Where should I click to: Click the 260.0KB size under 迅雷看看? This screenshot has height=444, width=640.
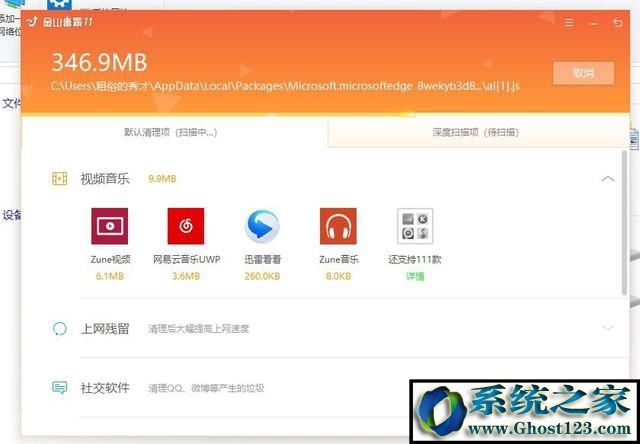click(262, 276)
